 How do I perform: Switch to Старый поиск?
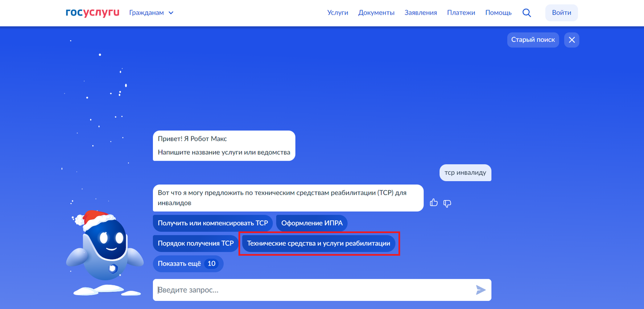533,40
